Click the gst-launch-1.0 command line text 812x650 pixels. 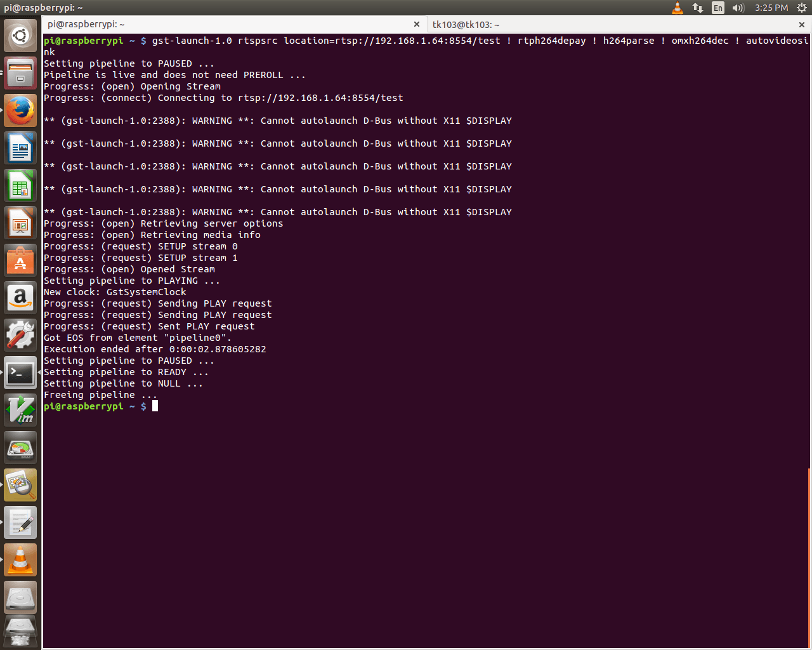426,46
